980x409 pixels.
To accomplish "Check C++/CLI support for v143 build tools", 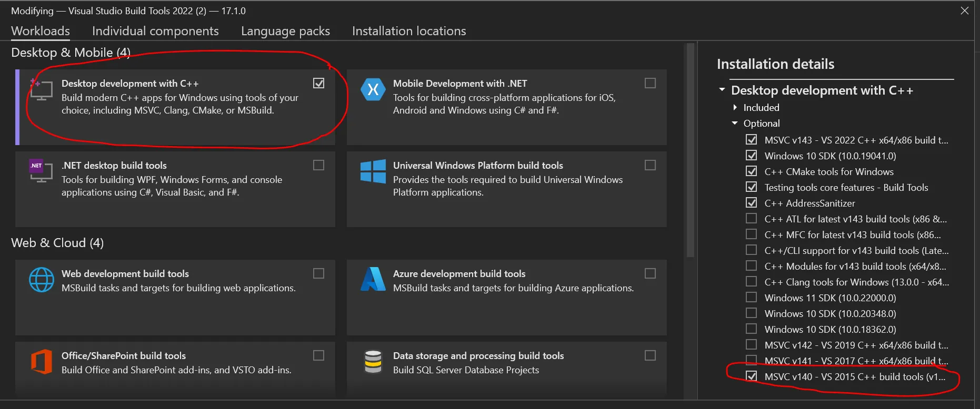I will click(751, 250).
